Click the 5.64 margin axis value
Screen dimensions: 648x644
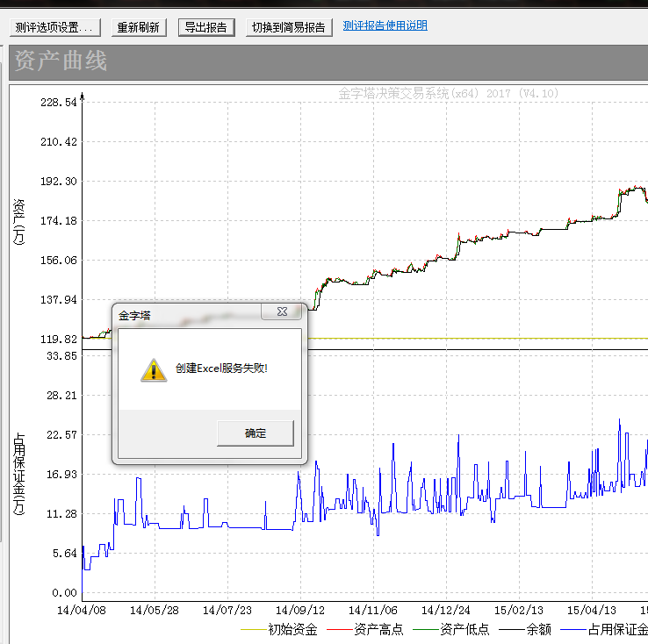click(x=65, y=553)
